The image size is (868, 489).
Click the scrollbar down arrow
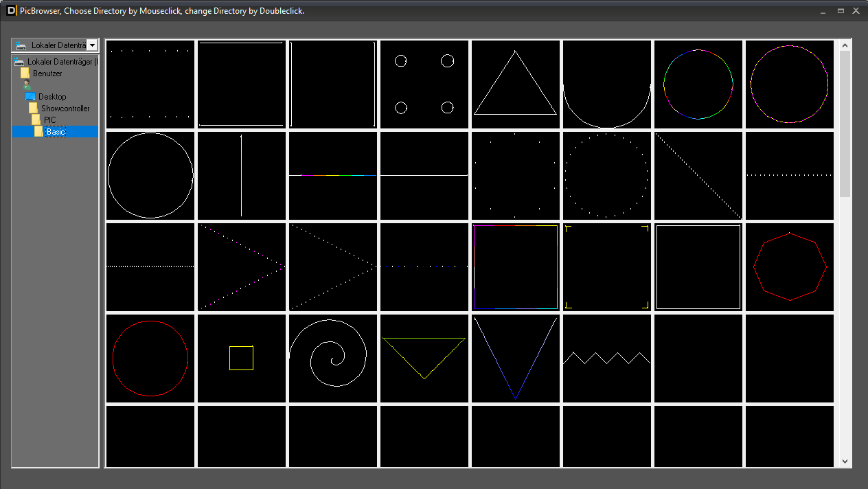pyautogui.click(x=845, y=461)
